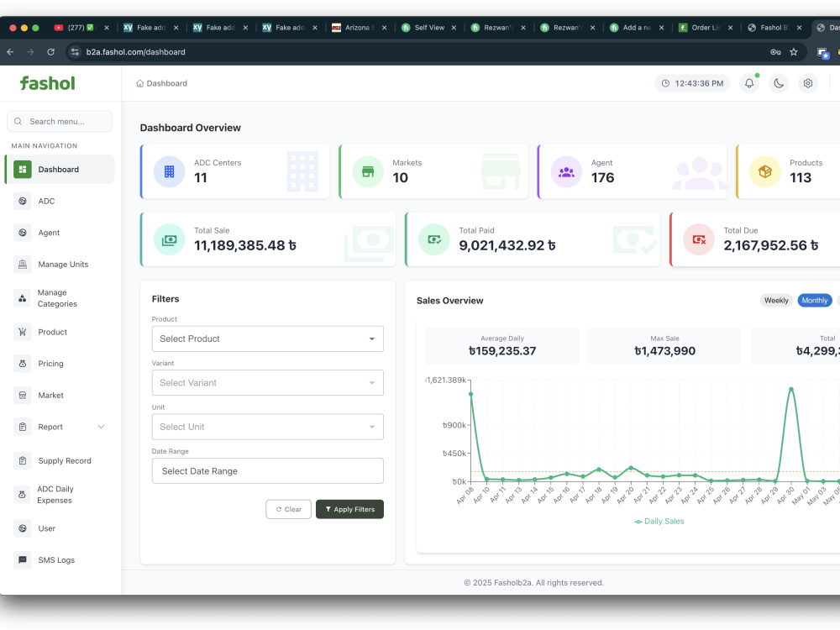Click the Product cart icon
The image size is (840, 630).
pos(23,332)
